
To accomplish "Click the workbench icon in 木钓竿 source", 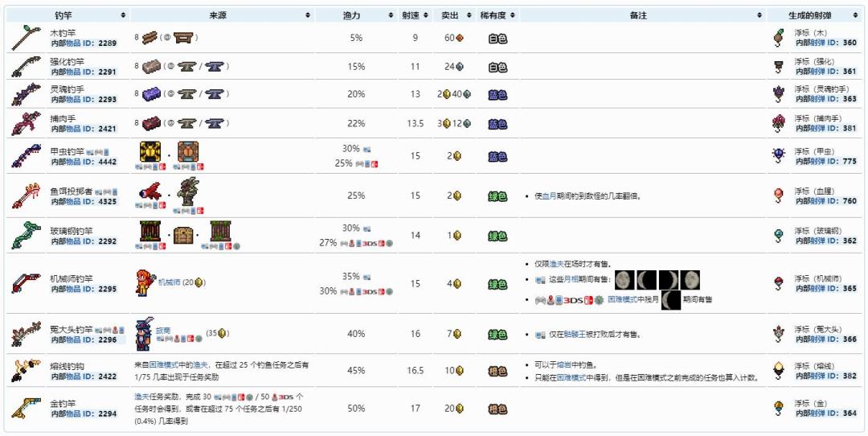I will (182, 38).
